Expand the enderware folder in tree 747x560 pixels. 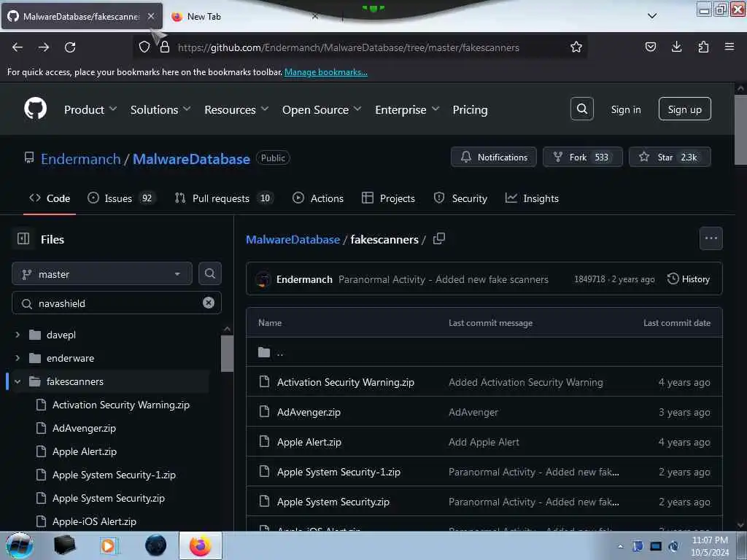coord(18,358)
